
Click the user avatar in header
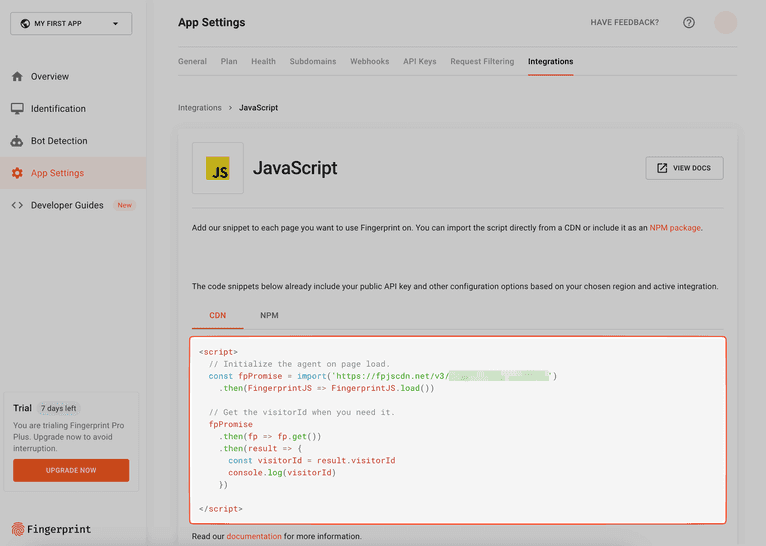(x=726, y=23)
